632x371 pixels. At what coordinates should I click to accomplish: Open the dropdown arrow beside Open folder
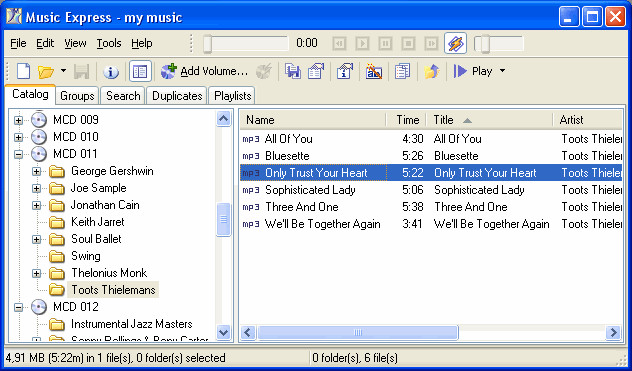click(x=63, y=71)
